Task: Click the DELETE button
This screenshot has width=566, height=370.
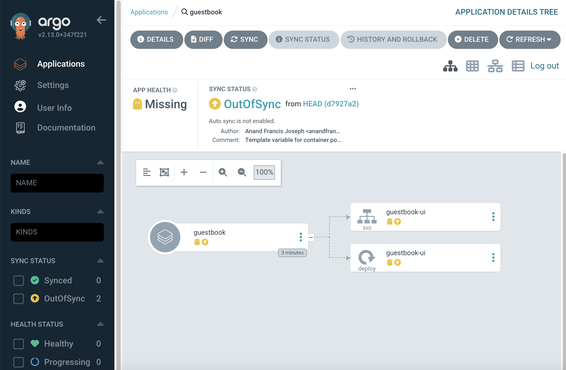Action: [x=473, y=39]
